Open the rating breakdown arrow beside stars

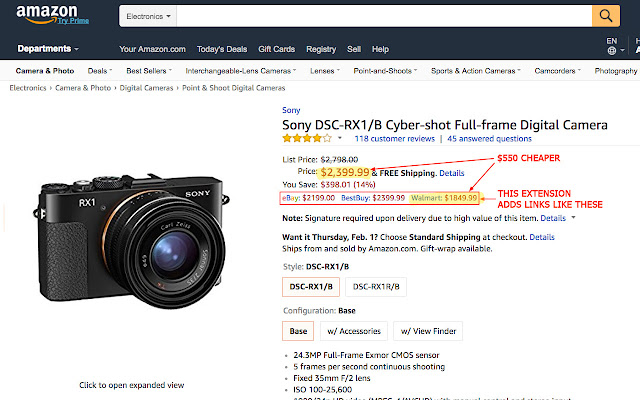340,138
